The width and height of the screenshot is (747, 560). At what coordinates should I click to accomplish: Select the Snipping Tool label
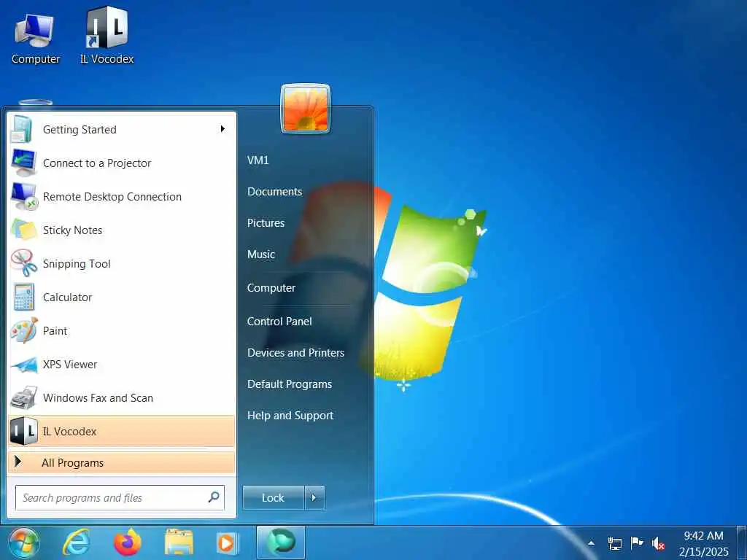(77, 264)
